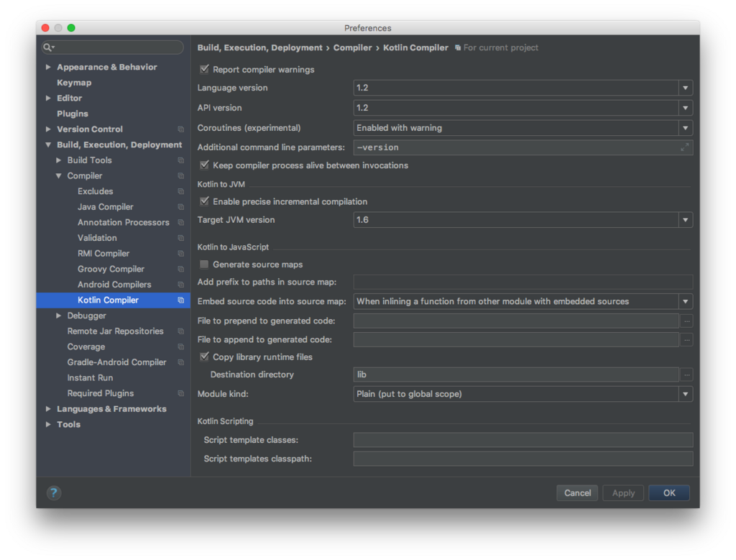Enable Generate source maps checkbox

point(204,265)
